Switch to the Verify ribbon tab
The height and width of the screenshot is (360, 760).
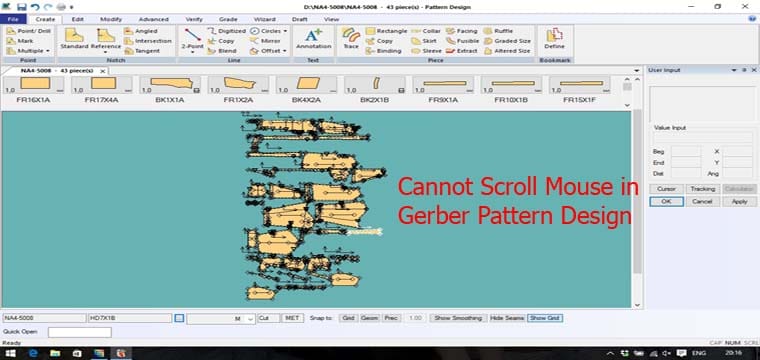[194, 19]
